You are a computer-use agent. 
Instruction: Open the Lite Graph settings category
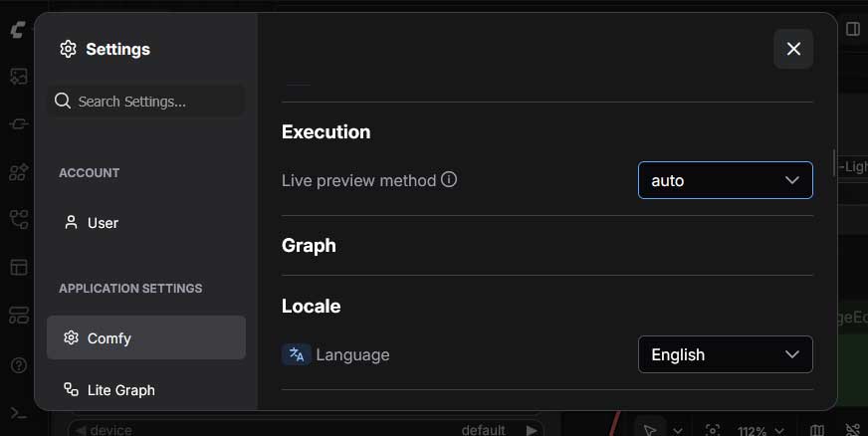point(120,390)
